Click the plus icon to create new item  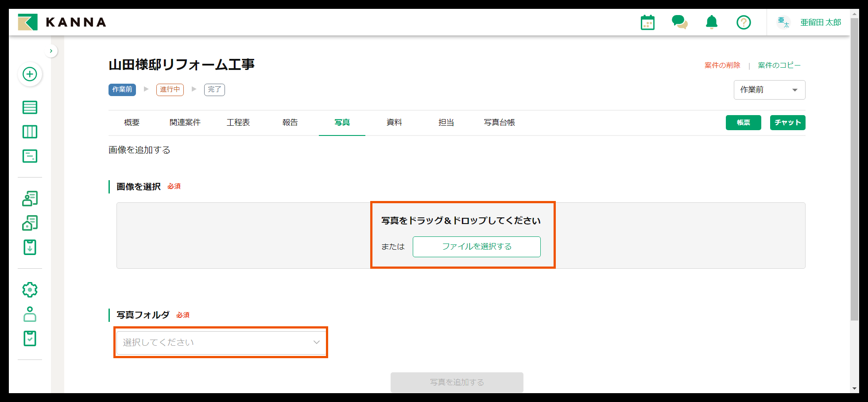(x=30, y=74)
